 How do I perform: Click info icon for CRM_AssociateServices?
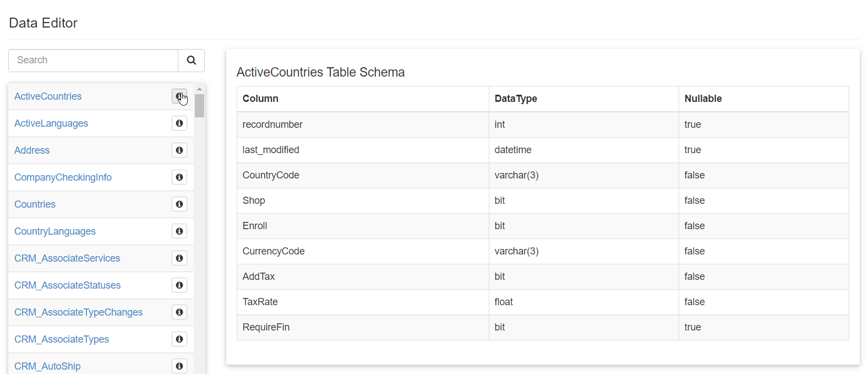[179, 258]
